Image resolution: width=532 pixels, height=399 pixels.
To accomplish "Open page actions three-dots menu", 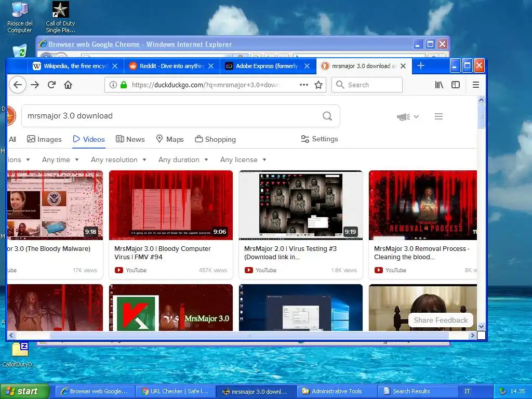I will pos(303,85).
